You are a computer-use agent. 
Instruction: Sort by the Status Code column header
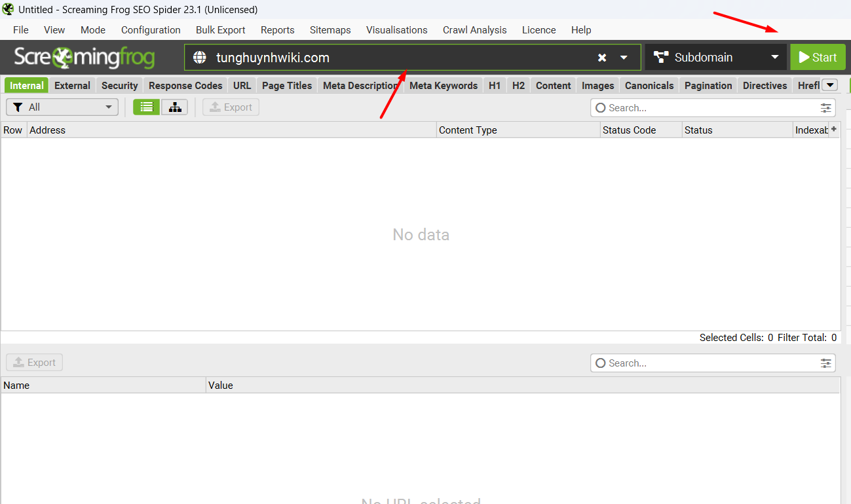[x=629, y=130]
